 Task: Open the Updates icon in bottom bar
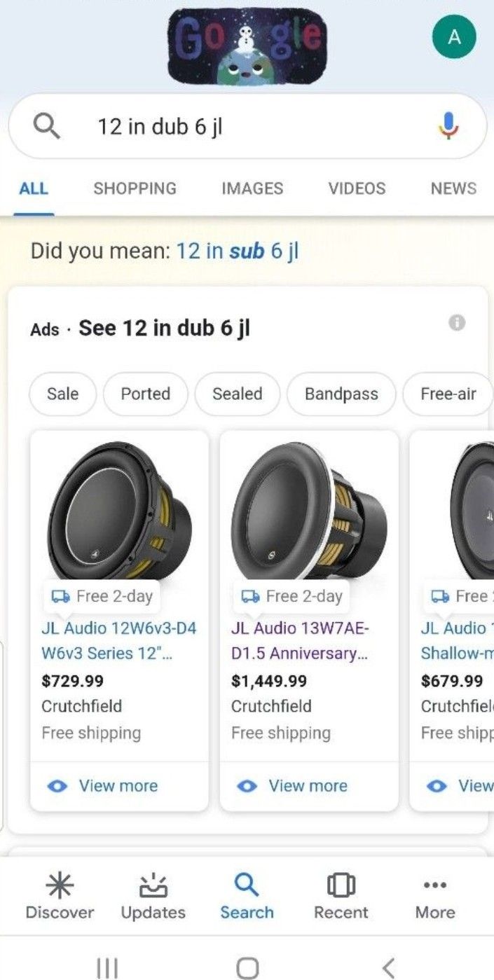(x=153, y=886)
